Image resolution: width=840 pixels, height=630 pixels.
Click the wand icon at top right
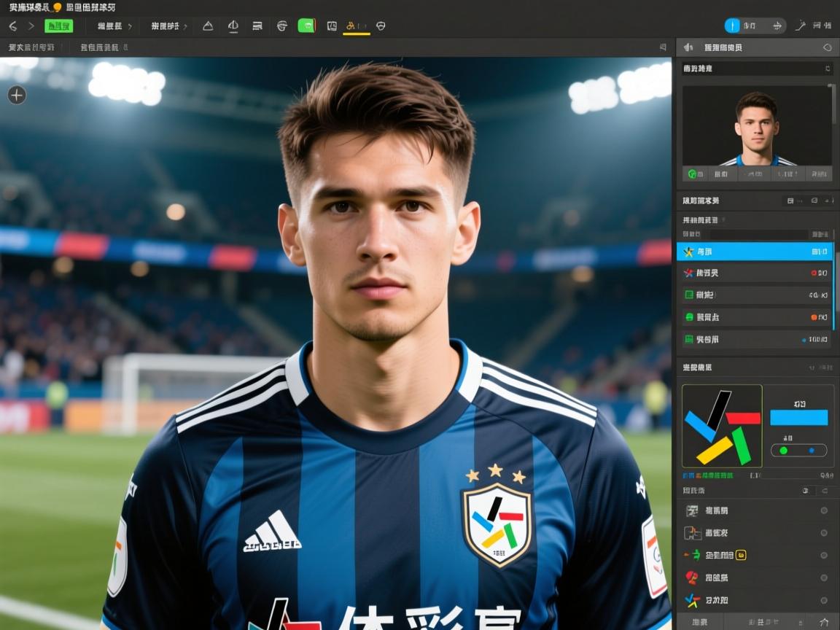point(800,26)
